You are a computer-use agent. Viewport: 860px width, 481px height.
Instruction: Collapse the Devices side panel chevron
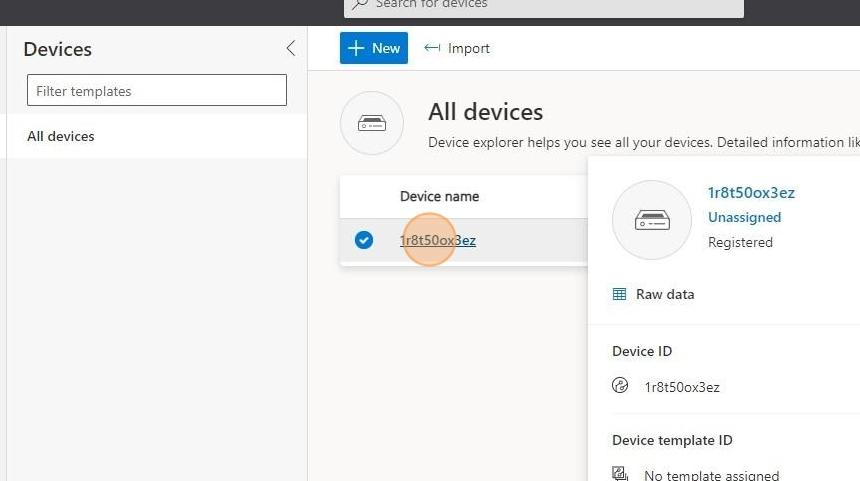291,48
